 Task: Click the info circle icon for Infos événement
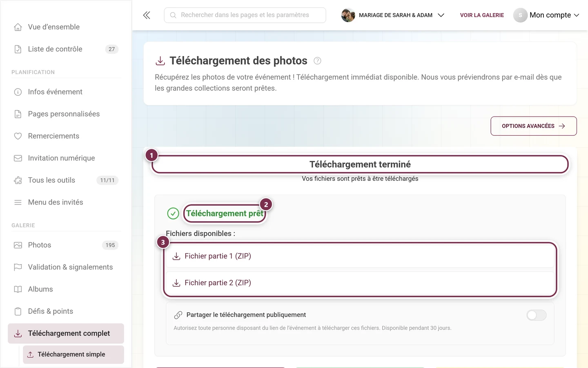(x=18, y=92)
